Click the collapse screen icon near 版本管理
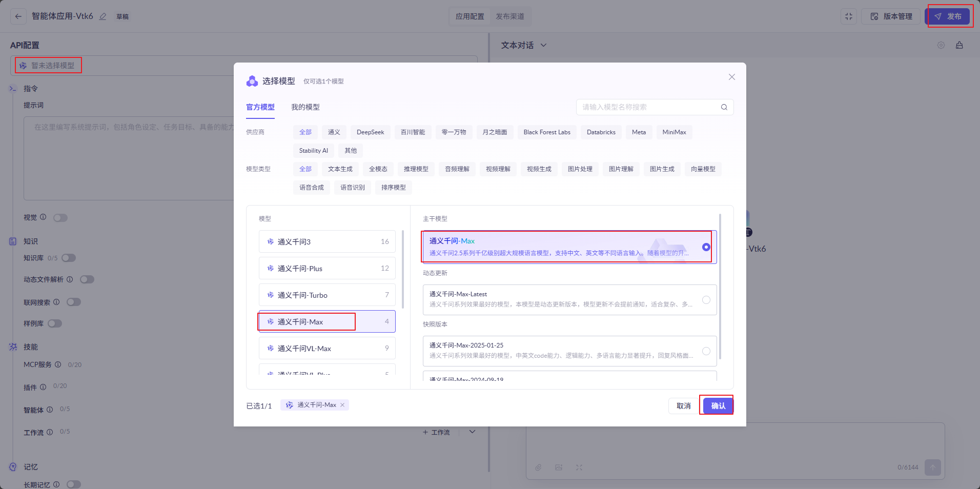Image resolution: width=980 pixels, height=489 pixels. coord(849,16)
